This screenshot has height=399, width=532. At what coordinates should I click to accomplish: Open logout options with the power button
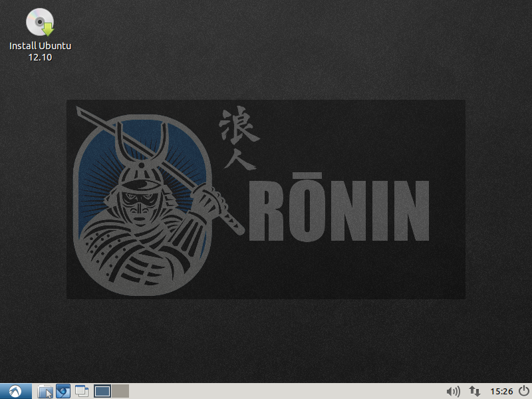coord(523,391)
